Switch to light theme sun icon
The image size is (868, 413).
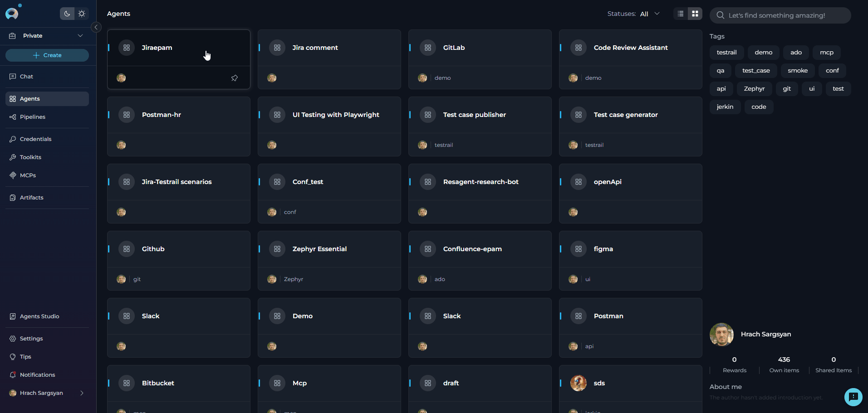[82, 14]
